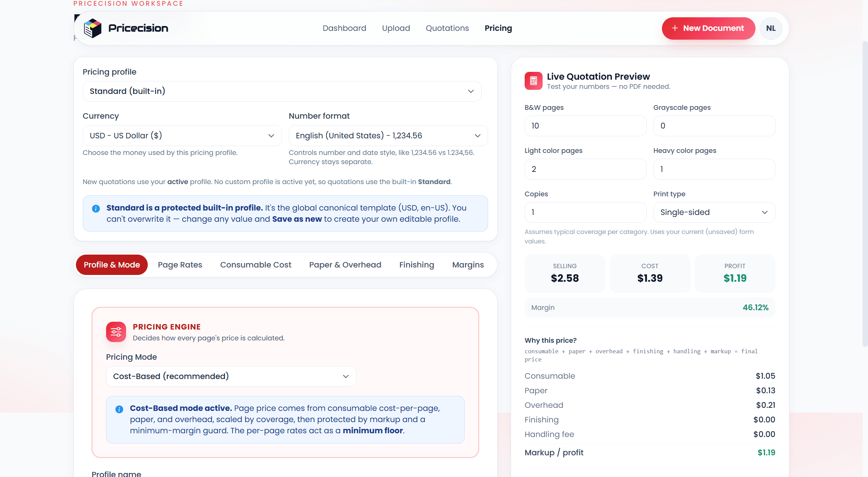868x477 pixels.
Task: Click the Finishing $0.00 amount
Action: pos(764,420)
